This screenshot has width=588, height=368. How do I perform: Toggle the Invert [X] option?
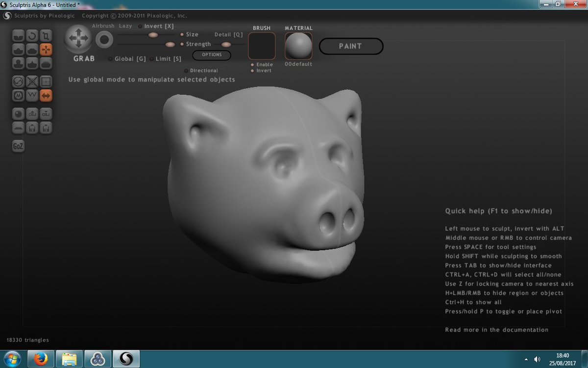click(x=156, y=26)
